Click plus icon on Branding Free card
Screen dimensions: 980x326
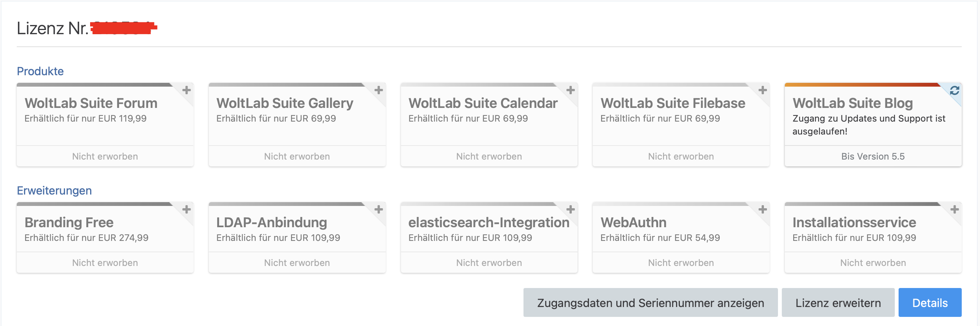[x=186, y=210]
